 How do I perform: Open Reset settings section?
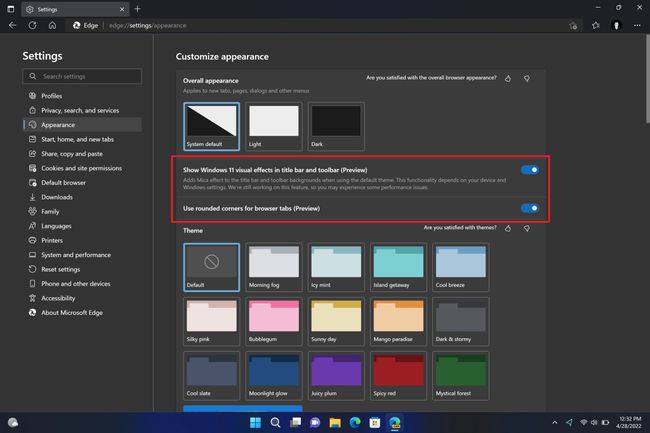pyautogui.click(x=82, y=269)
